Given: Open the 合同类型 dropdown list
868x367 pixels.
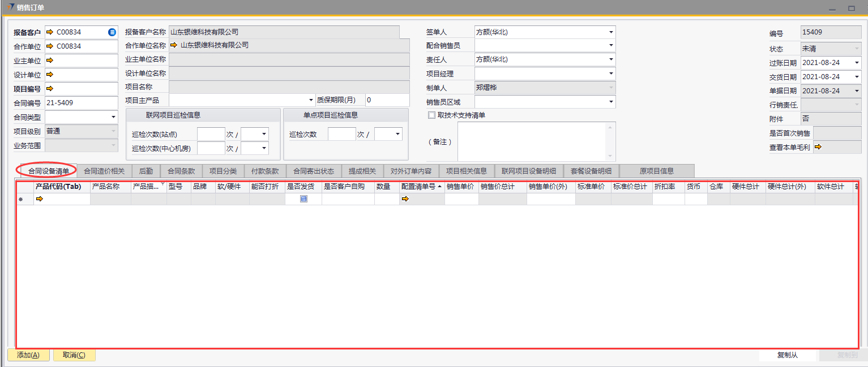Looking at the screenshot, I should click(x=113, y=117).
